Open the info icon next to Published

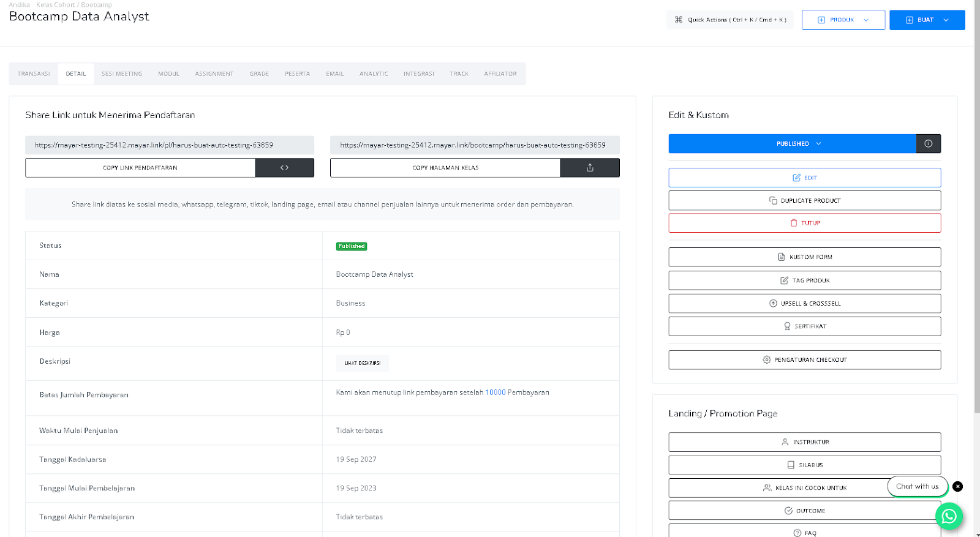click(929, 144)
